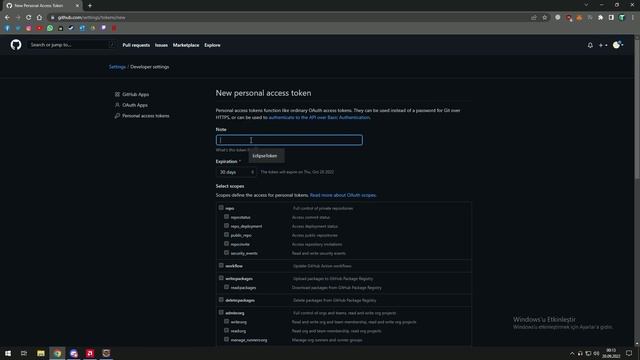Open the Chrome tab search chevron
The height and width of the screenshot is (360, 640).
(x=586, y=5)
